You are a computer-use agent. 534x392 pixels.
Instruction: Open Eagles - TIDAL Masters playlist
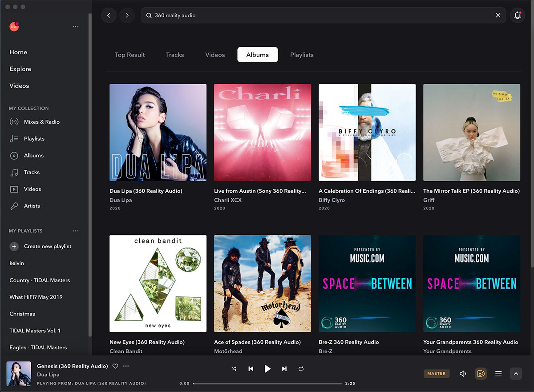[38, 348]
